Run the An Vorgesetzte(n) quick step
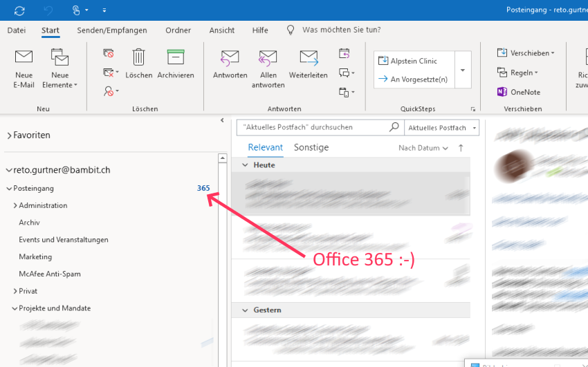Image resolution: width=588 pixels, height=367 pixels. click(x=414, y=79)
